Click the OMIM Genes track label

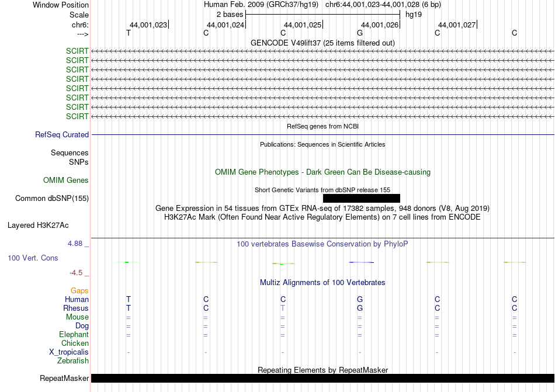coord(66,180)
